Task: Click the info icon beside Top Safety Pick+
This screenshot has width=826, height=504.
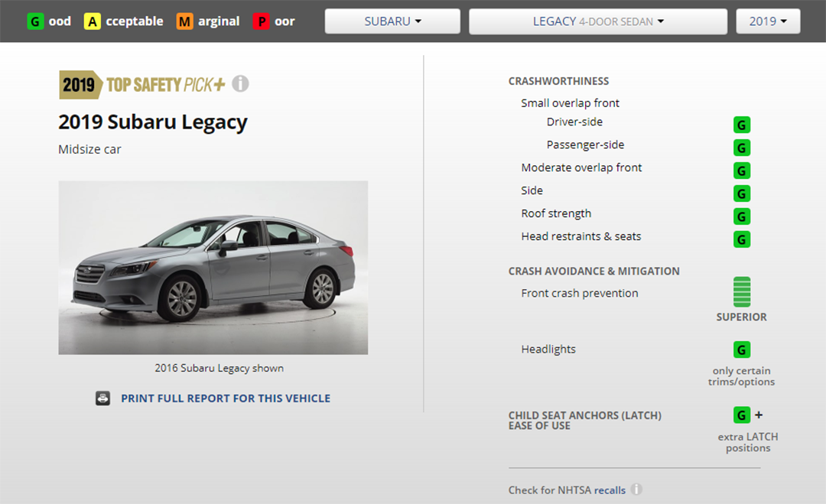Action: pos(240,84)
